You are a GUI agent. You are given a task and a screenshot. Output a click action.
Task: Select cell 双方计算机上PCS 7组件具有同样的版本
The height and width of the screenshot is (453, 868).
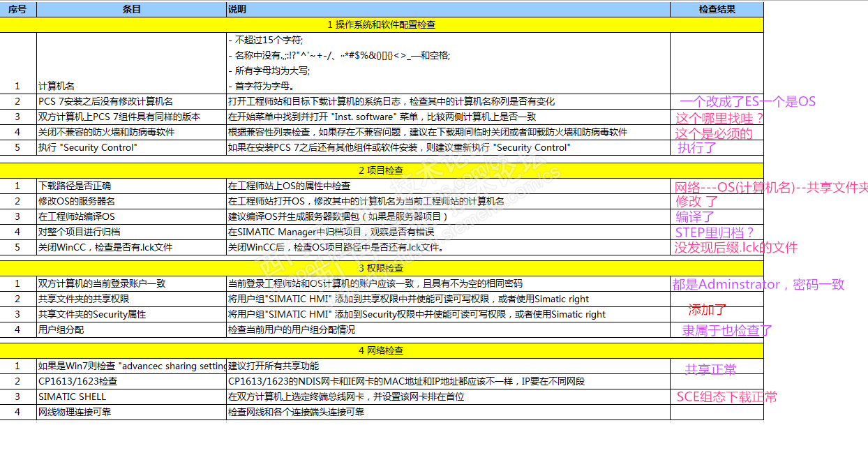click(131, 117)
